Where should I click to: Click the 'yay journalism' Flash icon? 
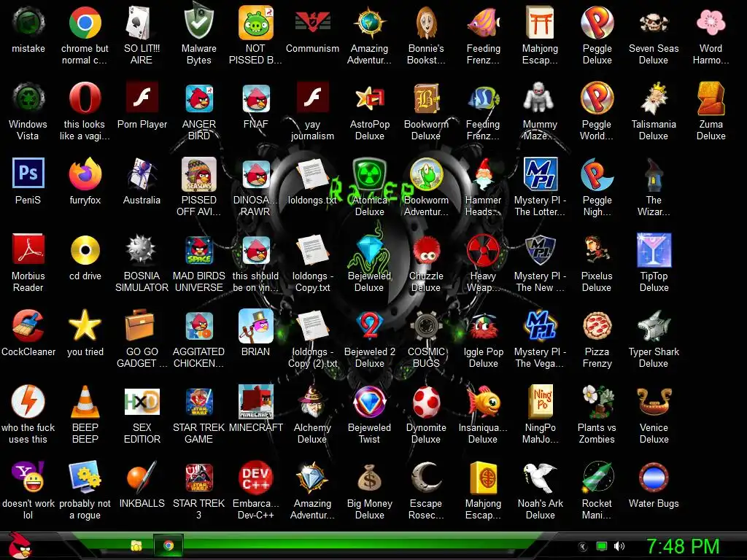click(x=312, y=98)
